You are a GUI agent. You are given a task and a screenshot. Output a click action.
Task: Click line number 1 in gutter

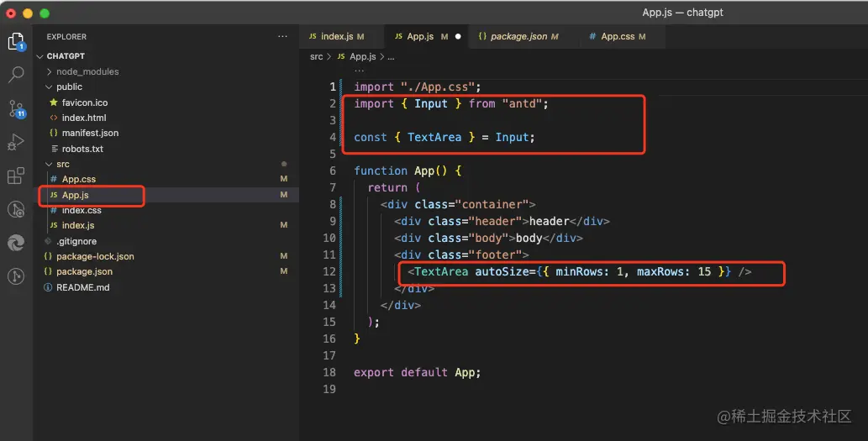point(333,87)
